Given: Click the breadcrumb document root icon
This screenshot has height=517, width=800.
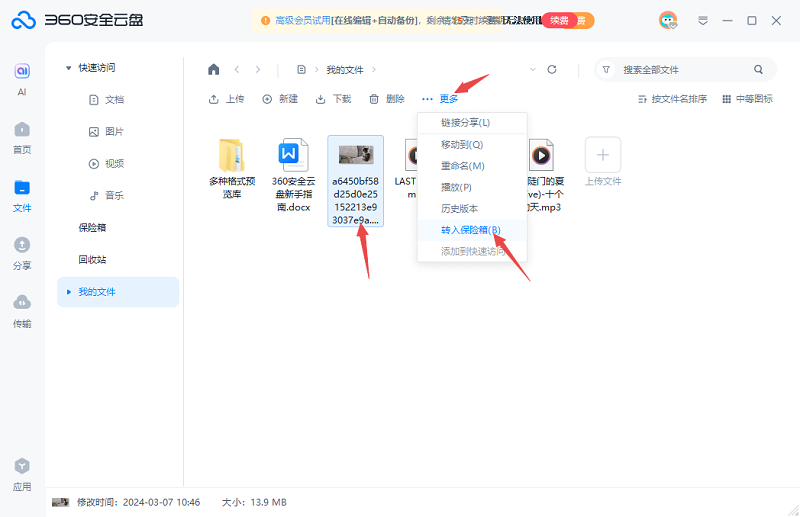Looking at the screenshot, I should [302, 69].
